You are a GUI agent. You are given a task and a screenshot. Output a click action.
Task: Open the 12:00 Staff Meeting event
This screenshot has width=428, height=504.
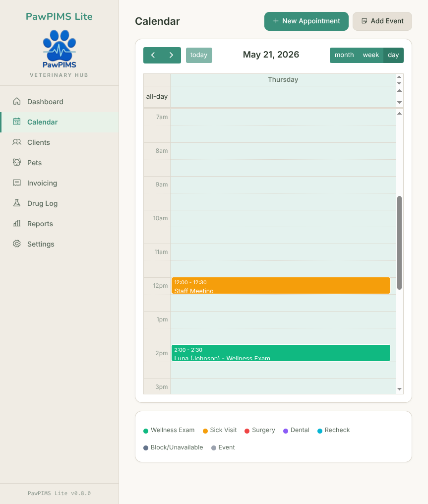click(x=281, y=285)
